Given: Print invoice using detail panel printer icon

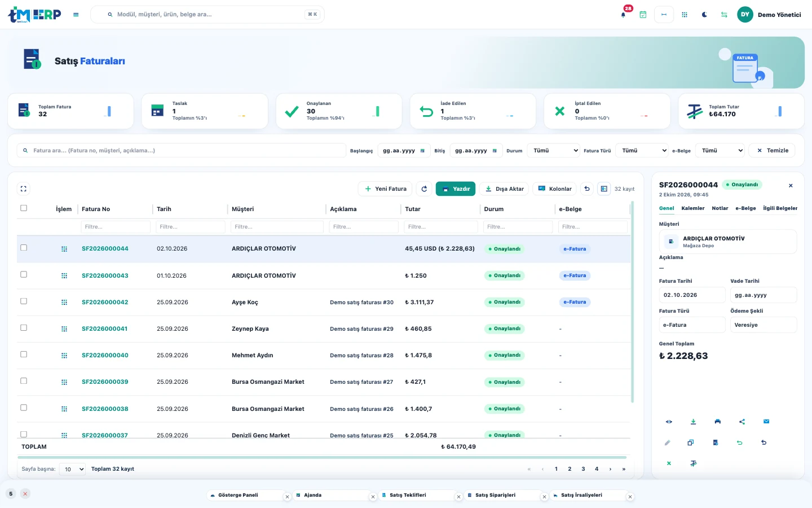Looking at the screenshot, I should click(x=717, y=422).
